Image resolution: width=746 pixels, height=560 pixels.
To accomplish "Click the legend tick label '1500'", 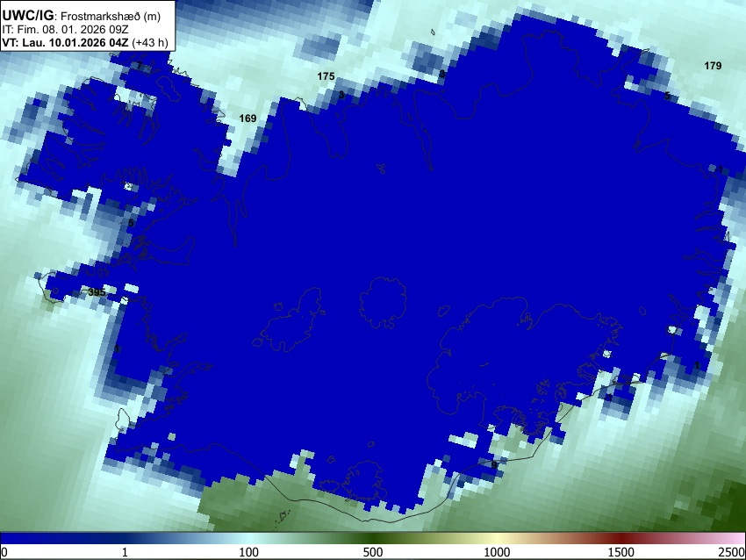I will click(x=620, y=552).
